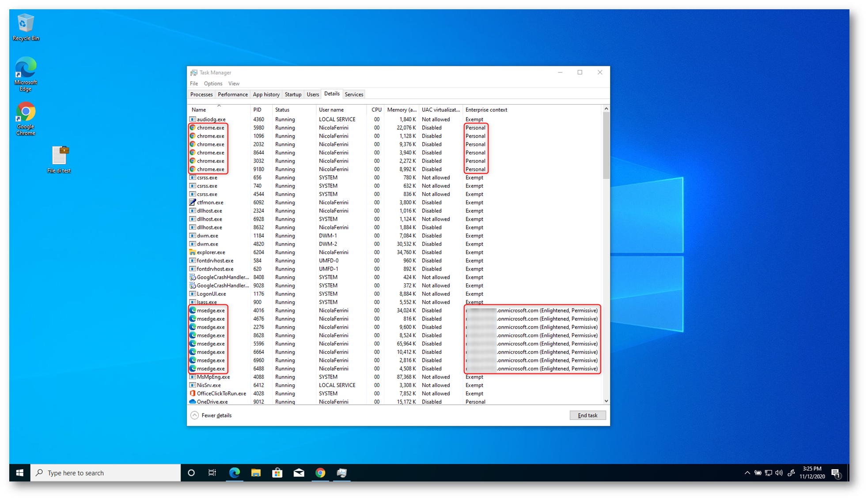The height and width of the screenshot is (500, 868).
Task: Open the Mail app from the taskbar
Action: click(299, 473)
